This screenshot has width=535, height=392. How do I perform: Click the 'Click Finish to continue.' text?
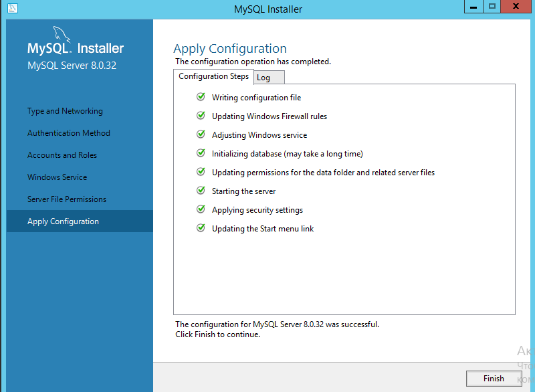[218, 334]
